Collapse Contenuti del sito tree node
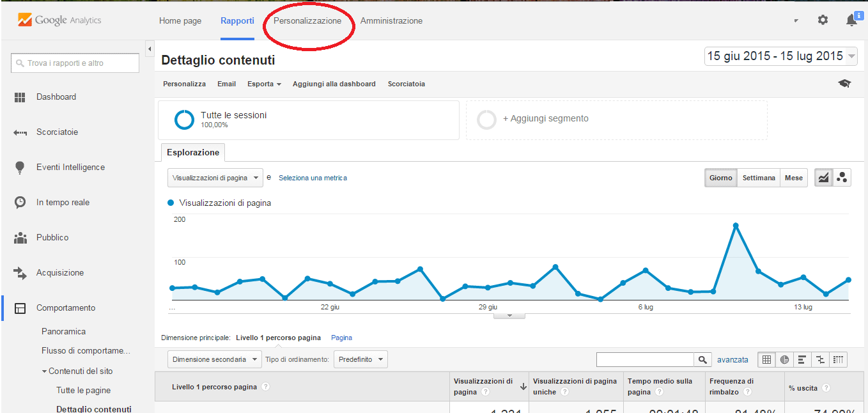868x413 pixels. tap(44, 371)
